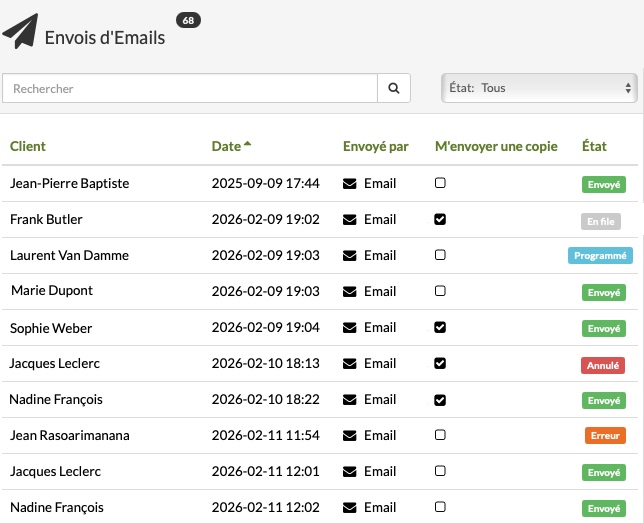Click the date 2026-02-09 19:02
The image size is (644, 523).
265,219
